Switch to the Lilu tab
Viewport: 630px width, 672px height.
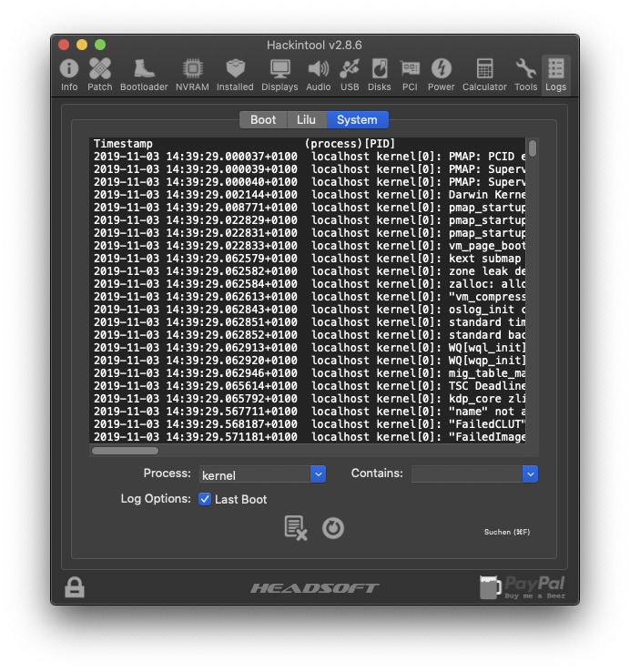tap(307, 119)
